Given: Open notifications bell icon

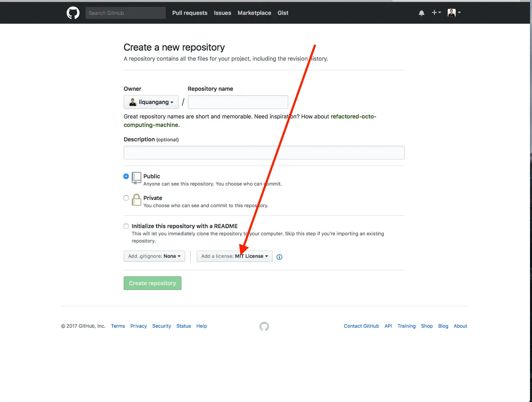Looking at the screenshot, I should click(x=422, y=13).
